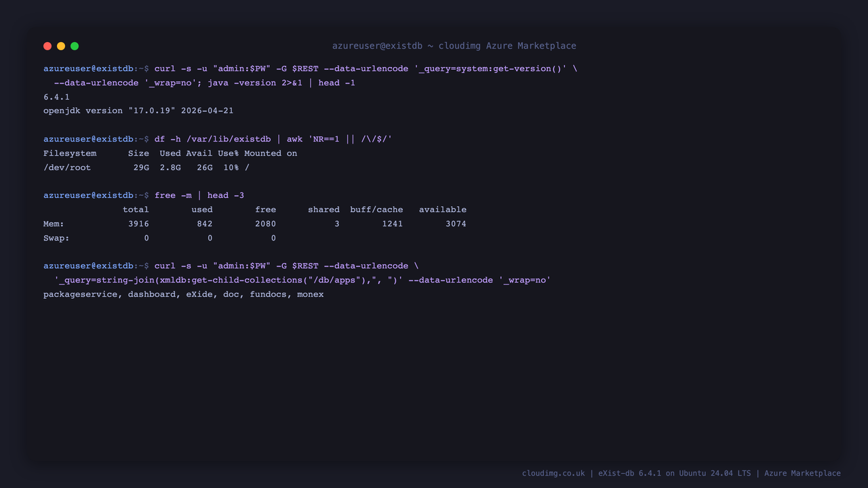Click the red close window dot
868x488 pixels.
pyautogui.click(x=47, y=46)
